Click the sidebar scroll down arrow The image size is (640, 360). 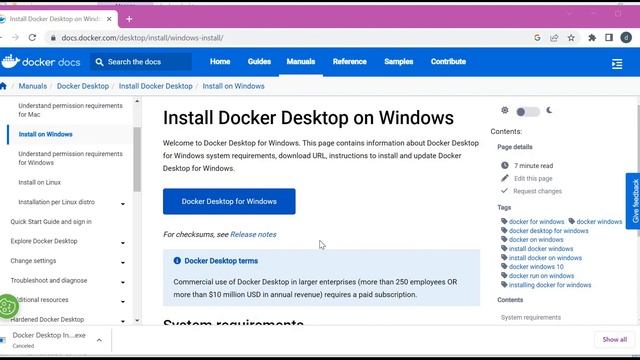[x=137, y=321]
